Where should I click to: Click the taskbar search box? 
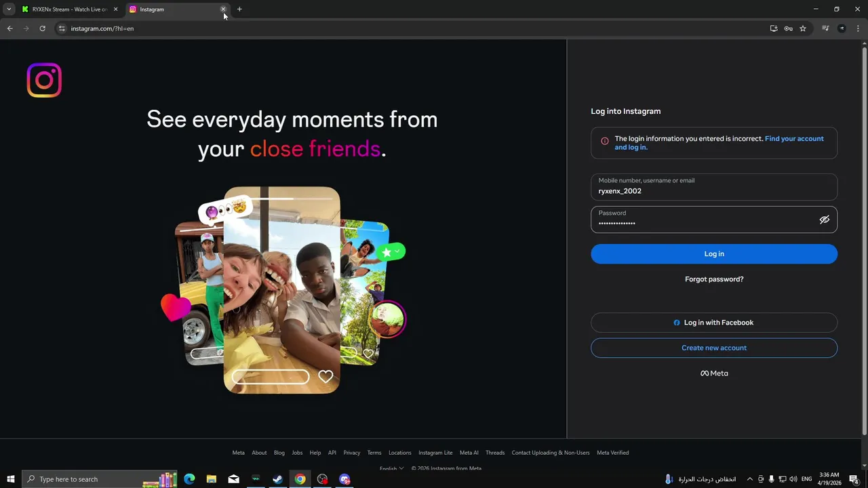(100, 479)
